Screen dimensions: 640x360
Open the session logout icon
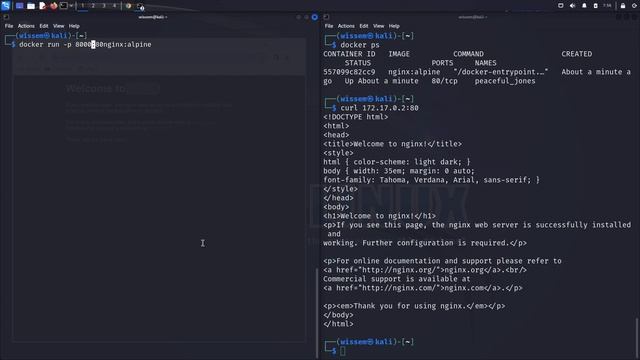pyautogui.click(x=634, y=6)
